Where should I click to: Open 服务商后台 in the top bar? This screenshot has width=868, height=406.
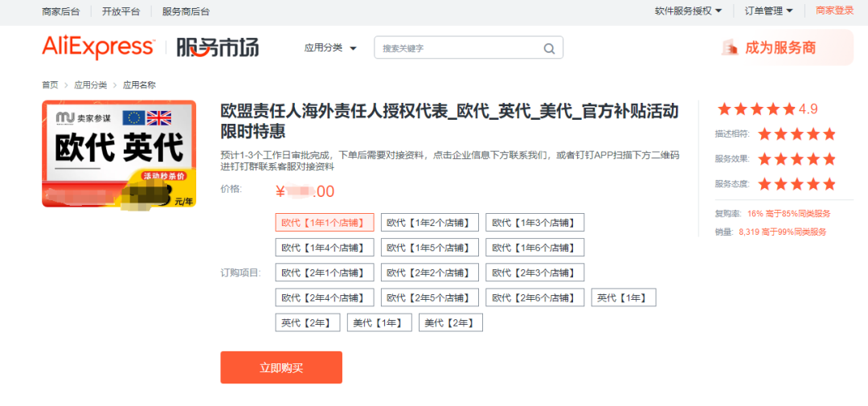(186, 11)
